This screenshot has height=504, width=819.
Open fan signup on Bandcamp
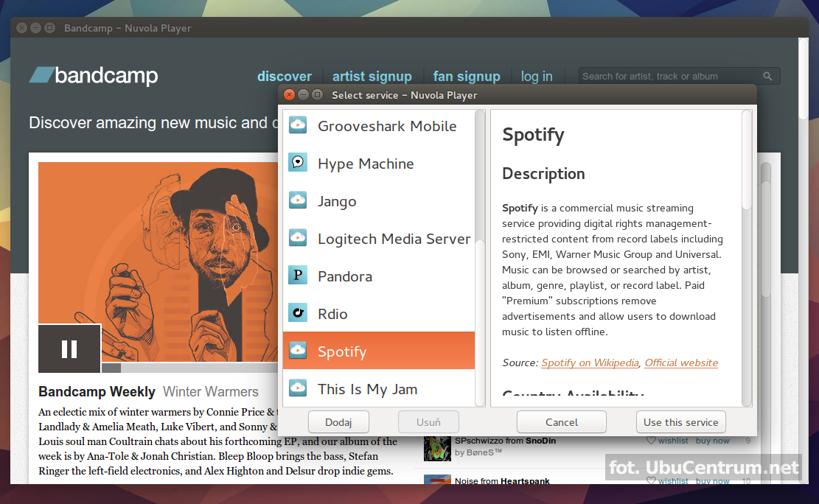[x=467, y=76]
